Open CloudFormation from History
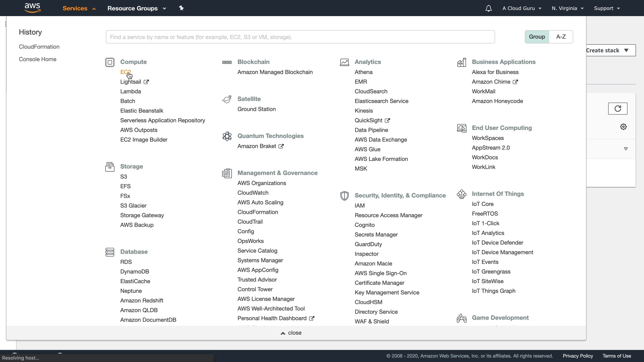644x362 pixels. tap(39, 47)
